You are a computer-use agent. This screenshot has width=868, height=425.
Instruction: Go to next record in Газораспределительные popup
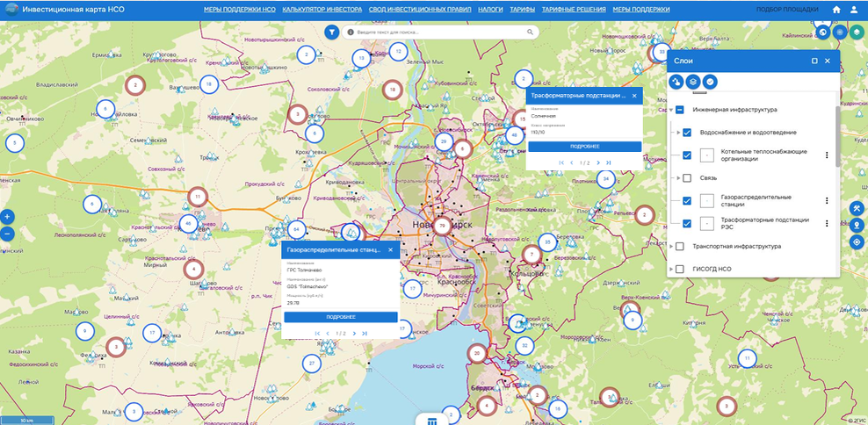tap(354, 334)
